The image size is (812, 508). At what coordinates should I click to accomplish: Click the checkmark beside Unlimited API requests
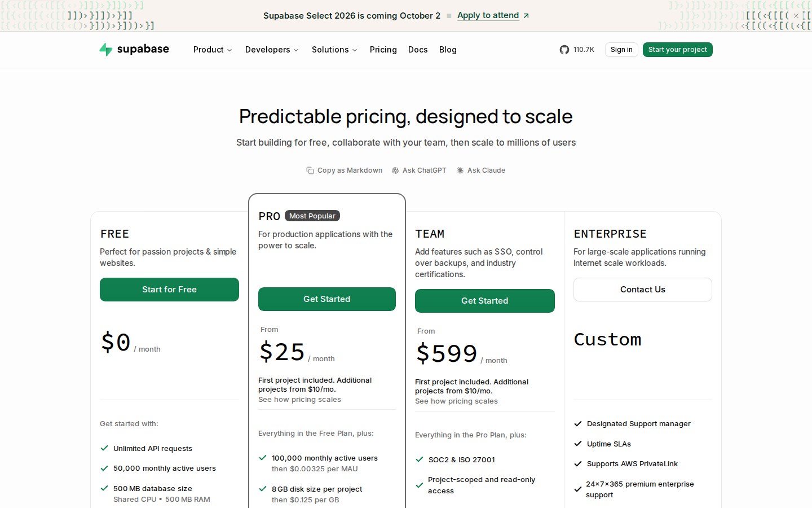(104, 448)
